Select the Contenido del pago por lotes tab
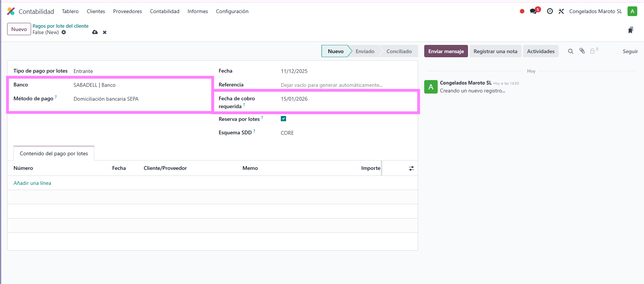The height and width of the screenshot is (284, 644). (x=54, y=153)
